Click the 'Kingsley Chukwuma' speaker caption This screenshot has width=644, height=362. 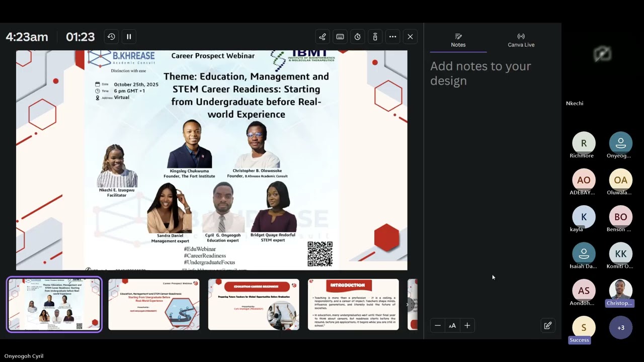(x=189, y=171)
